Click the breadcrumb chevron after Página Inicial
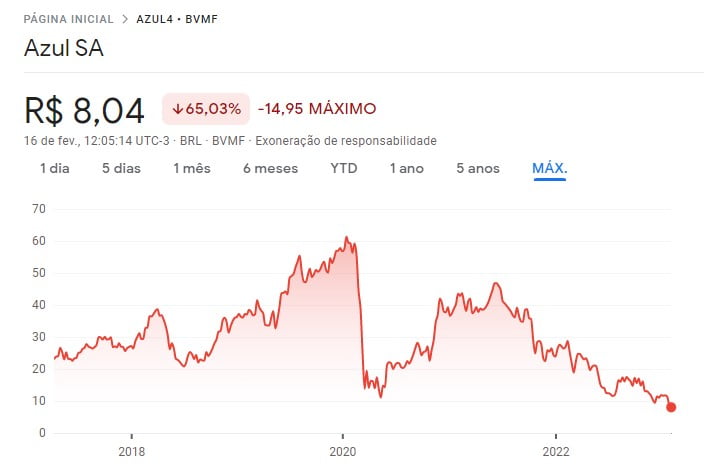 pyautogui.click(x=123, y=19)
